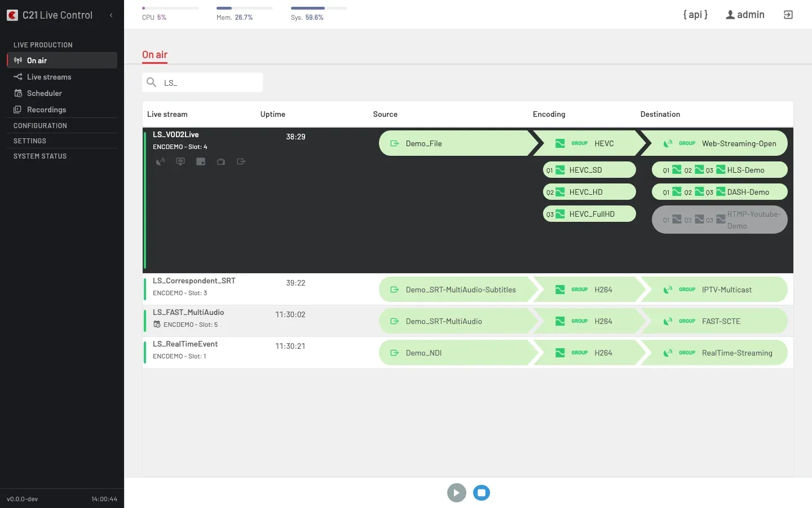
Task: Click the Live stream column header
Action: [x=167, y=114]
